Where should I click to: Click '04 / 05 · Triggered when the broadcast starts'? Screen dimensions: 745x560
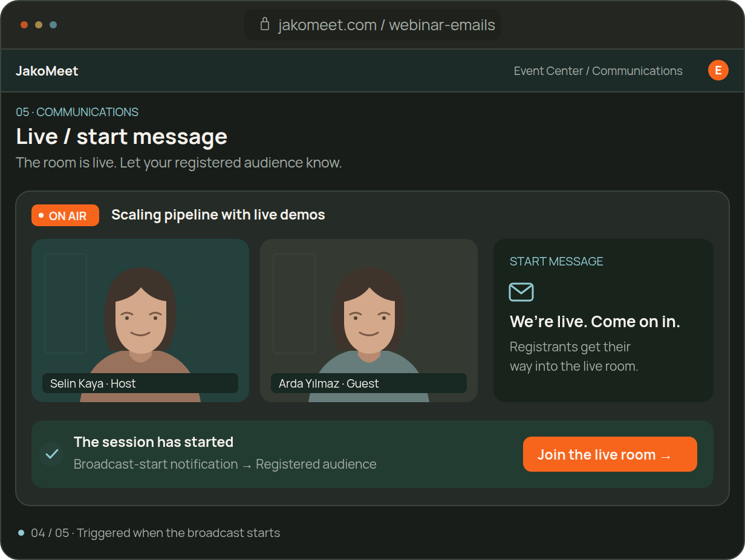pos(155,533)
